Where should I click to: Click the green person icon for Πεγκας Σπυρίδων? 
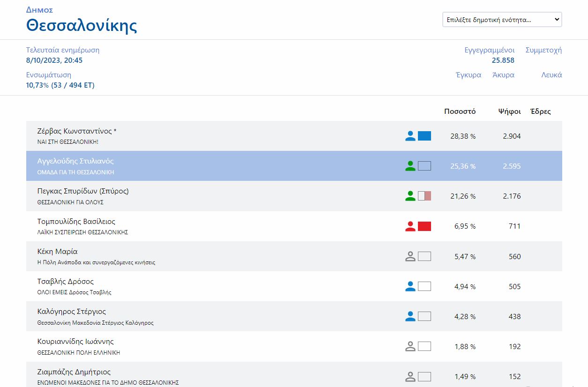pyautogui.click(x=410, y=196)
